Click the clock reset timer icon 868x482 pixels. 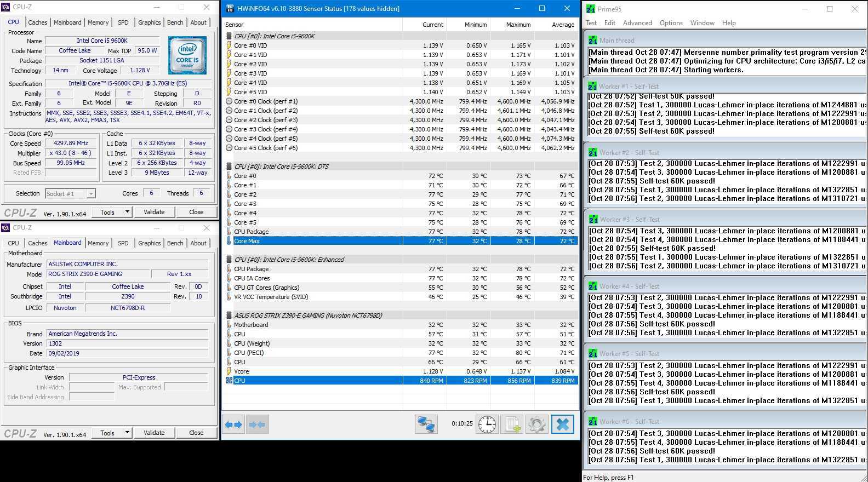click(x=487, y=424)
